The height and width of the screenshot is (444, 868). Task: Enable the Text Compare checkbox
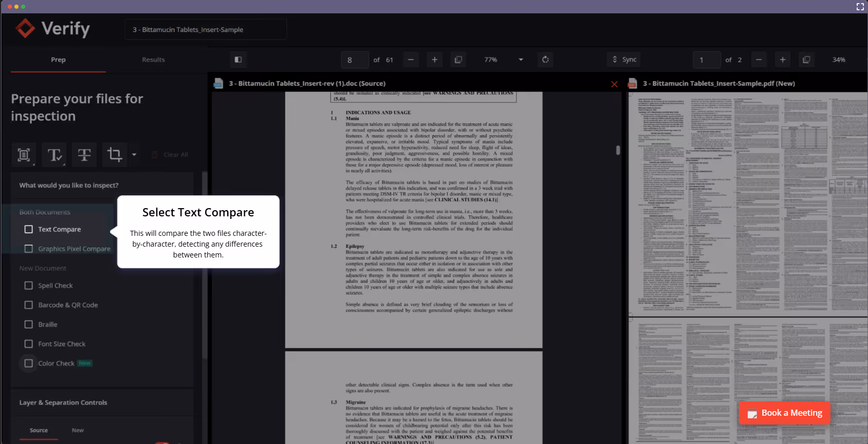(x=29, y=229)
